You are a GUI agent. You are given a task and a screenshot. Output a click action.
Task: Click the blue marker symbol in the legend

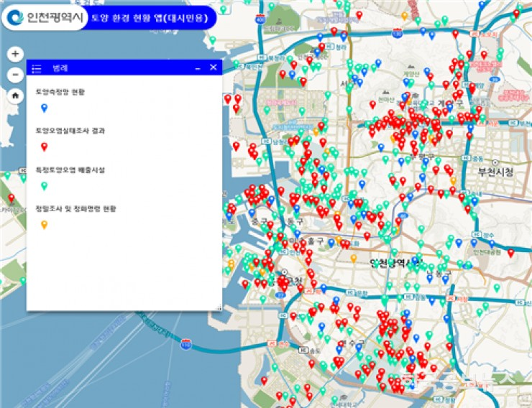coord(44,108)
